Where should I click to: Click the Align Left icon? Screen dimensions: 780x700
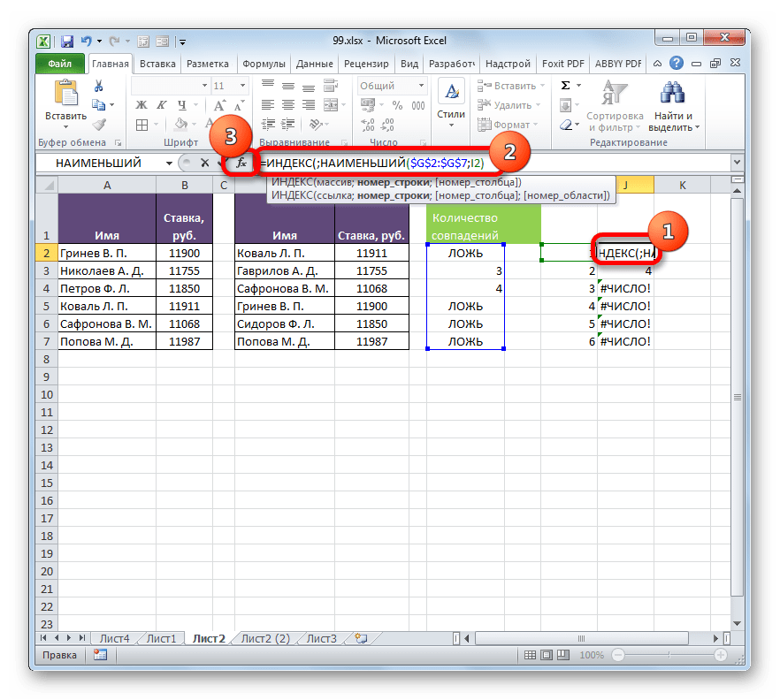268,105
